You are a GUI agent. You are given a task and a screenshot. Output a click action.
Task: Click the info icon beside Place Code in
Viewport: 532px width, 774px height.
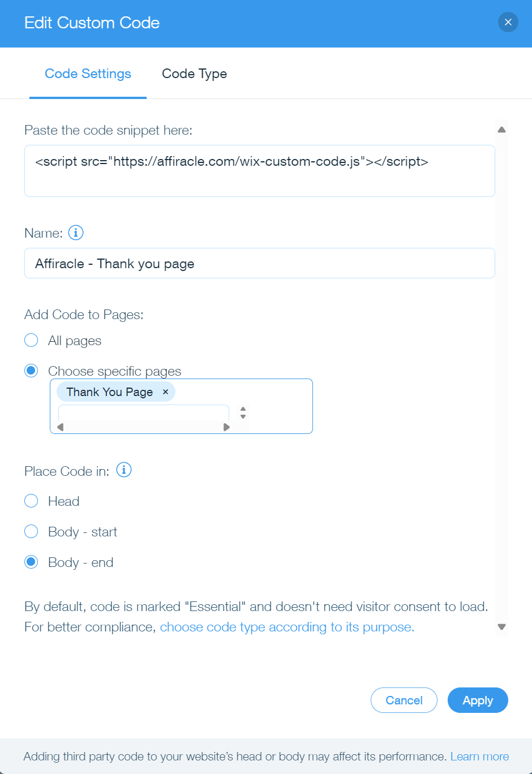[x=124, y=470]
